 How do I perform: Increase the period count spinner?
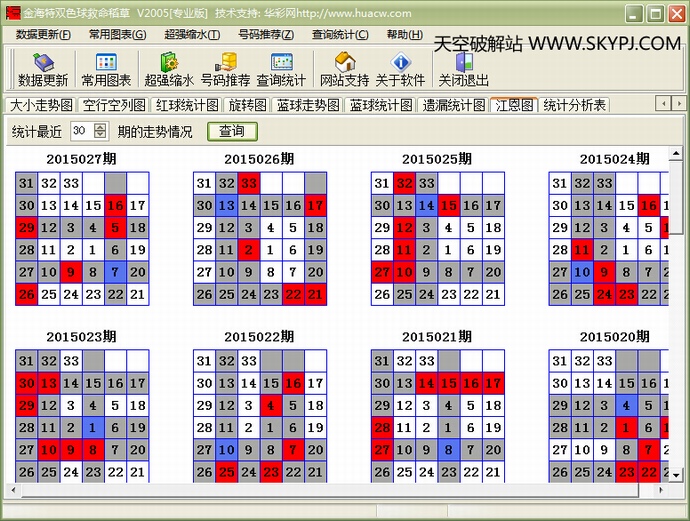pos(102,127)
